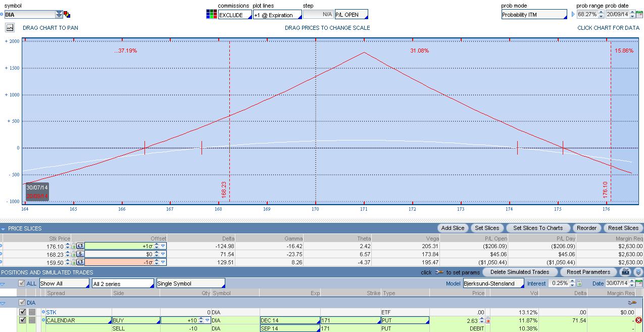Click the gray square in the STK row
This screenshot has height=332, width=644.
coord(32,312)
